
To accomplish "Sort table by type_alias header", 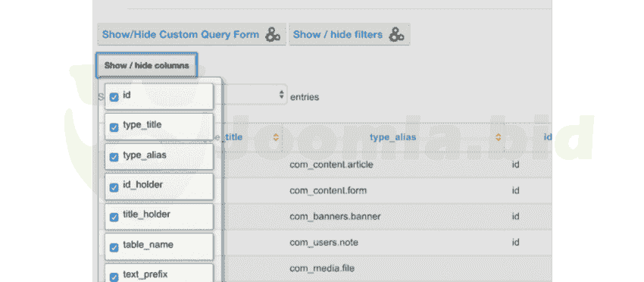I will click(x=392, y=137).
